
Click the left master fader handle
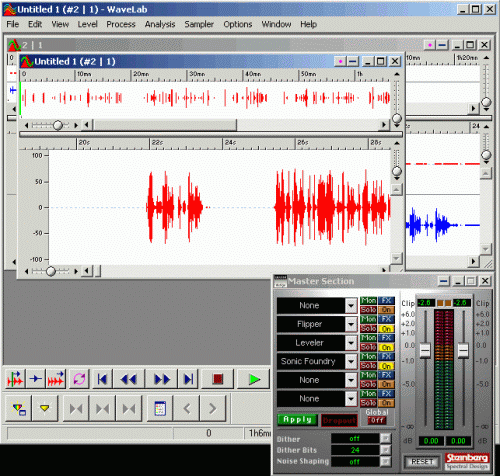tap(425, 350)
